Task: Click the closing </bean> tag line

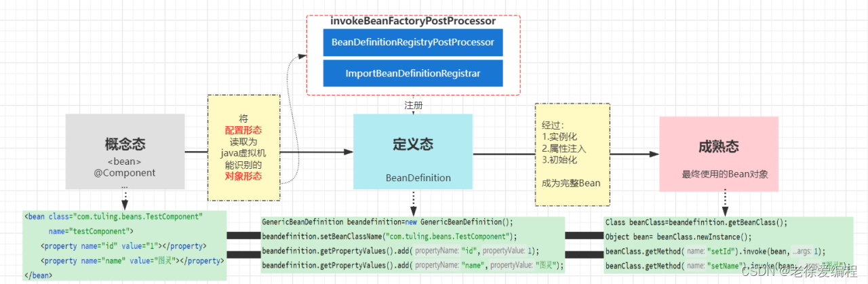Action: pyautogui.click(x=38, y=275)
